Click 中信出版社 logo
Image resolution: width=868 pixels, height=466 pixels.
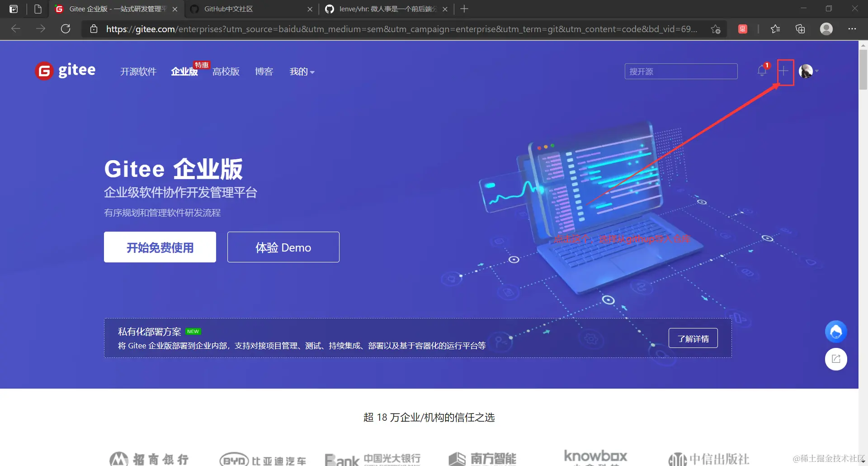click(x=709, y=459)
